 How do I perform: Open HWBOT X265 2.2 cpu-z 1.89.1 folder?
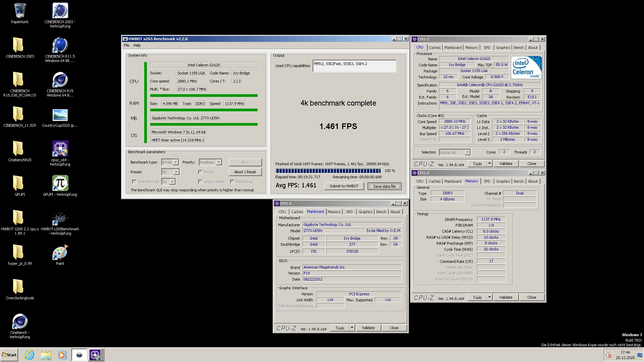pos(20,222)
